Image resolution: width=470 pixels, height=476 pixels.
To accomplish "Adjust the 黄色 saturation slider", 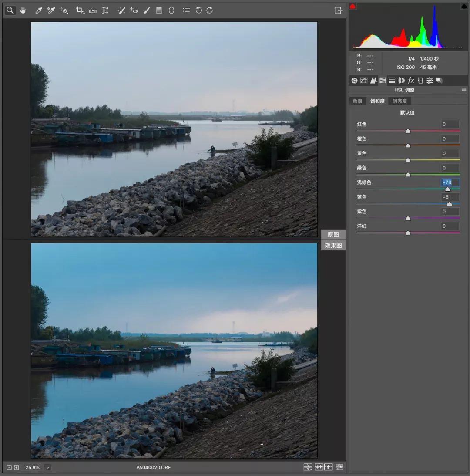I will [408, 160].
